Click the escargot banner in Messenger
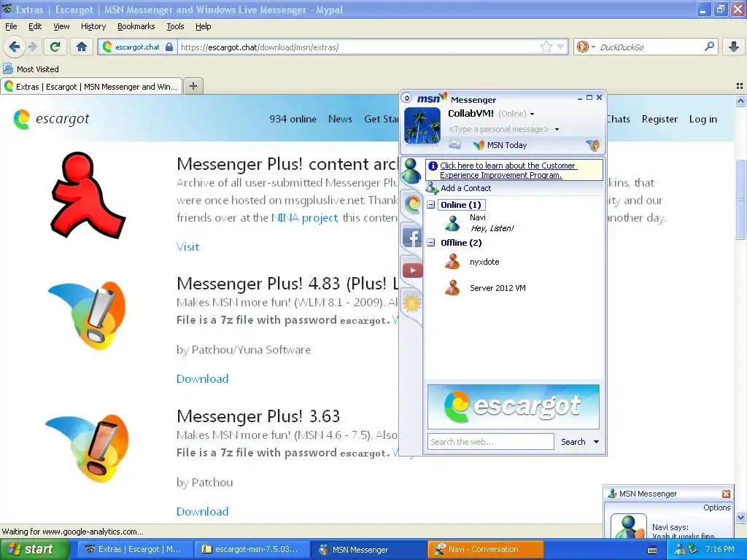747x560 pixels. tap(513, 407)
